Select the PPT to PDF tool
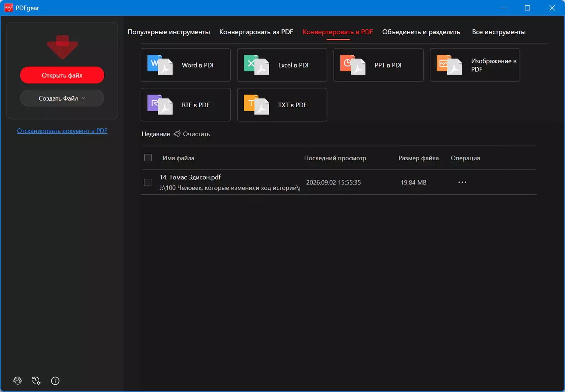Viewport: 565px width, 392px height. (378, 65)
